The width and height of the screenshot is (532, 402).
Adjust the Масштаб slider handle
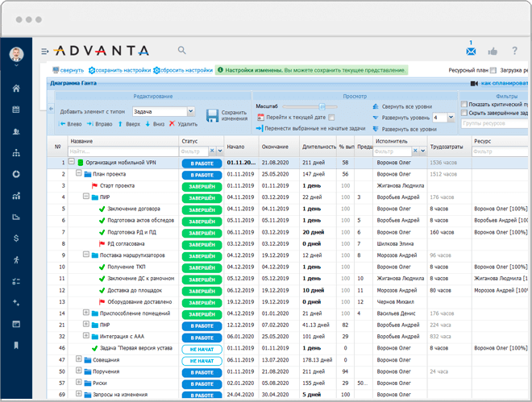(x=322, y=107)
